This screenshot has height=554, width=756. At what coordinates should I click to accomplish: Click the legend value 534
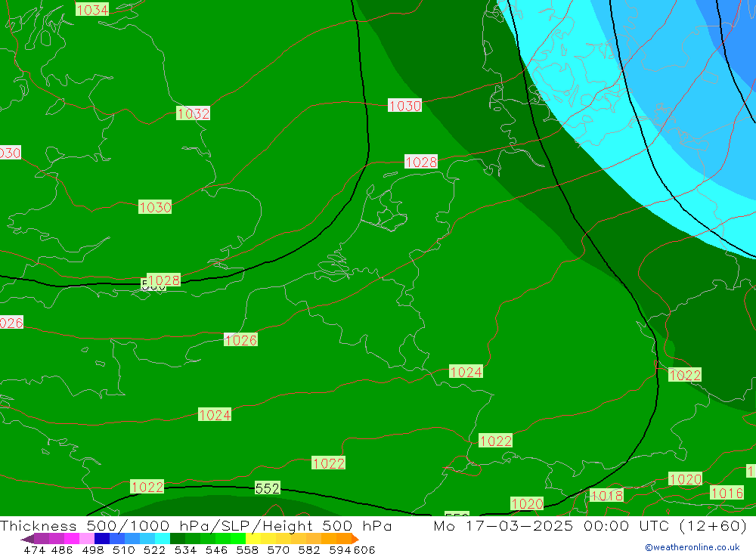pos(185,550)
